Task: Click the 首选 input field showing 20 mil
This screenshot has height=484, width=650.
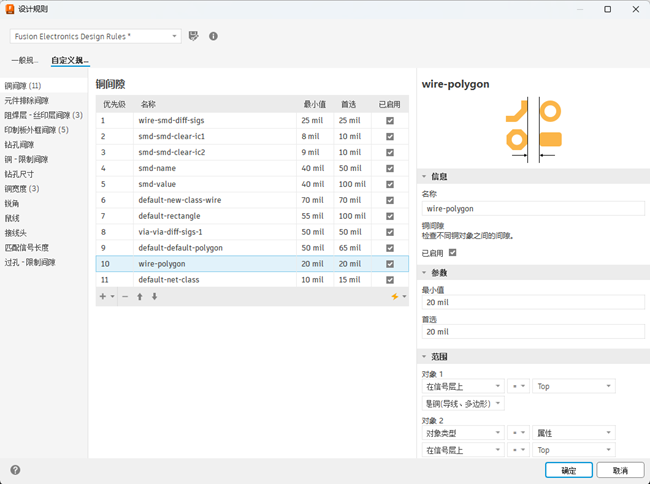Action: click(x=533, y=332)
